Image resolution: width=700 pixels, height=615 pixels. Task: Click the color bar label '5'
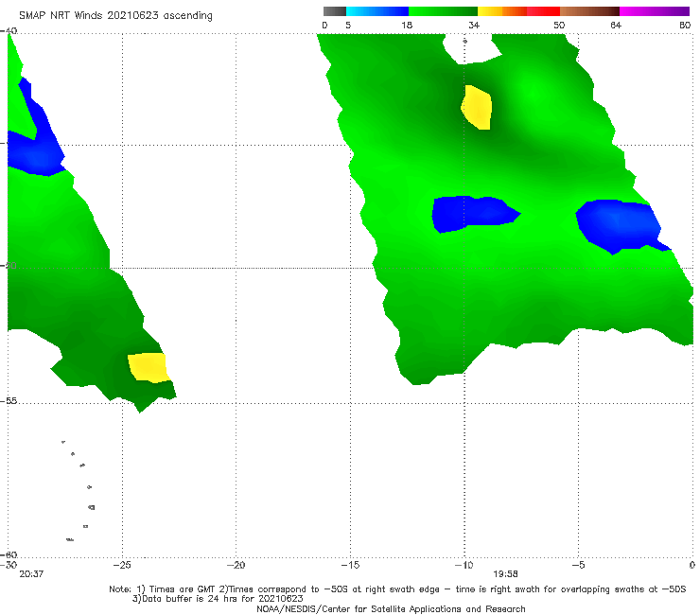click(348, 26)
